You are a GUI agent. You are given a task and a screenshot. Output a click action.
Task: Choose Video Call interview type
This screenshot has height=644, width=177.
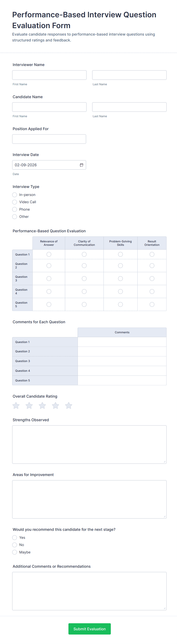point(15,202)
